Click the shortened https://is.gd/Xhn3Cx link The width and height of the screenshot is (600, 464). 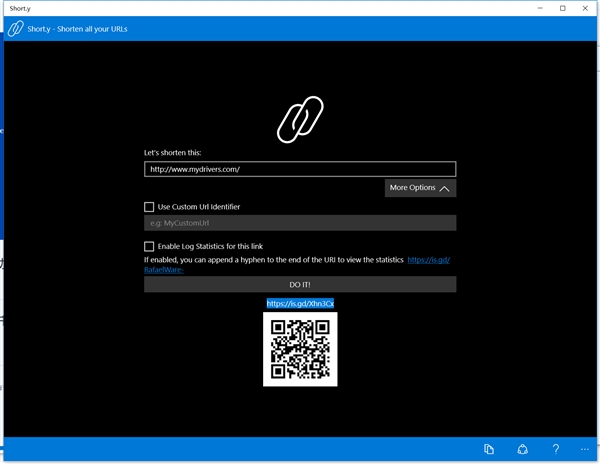[300, 303]
